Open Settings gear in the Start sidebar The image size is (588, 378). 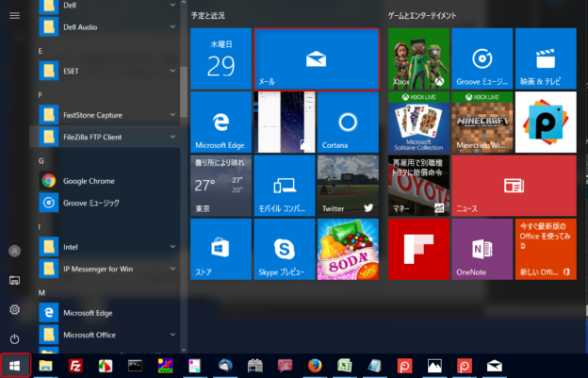tap(15, 310)
